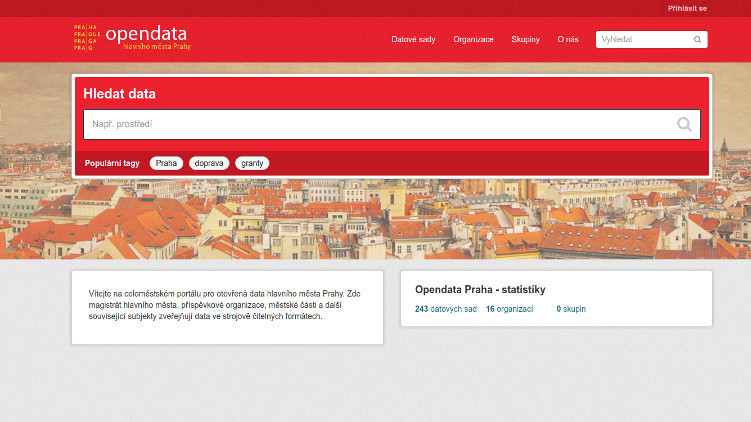Click the welcome paragraph starting 'Vítejte na'
751x422 pixels.
[224, 305]
